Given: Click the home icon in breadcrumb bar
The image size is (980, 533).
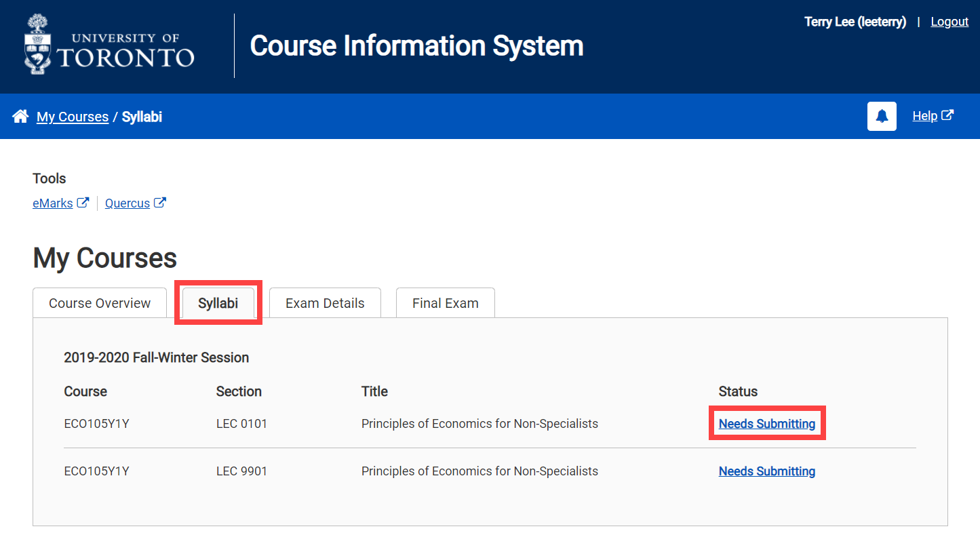Looking at the screenshot, I should [20, 117].
